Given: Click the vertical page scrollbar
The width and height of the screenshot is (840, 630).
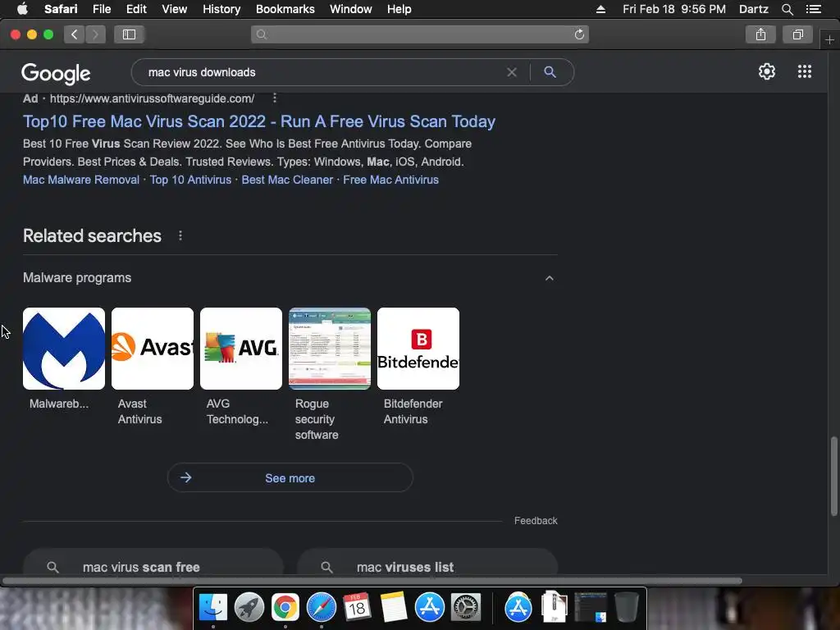Looking at the screenshot, I should [833, 477].
